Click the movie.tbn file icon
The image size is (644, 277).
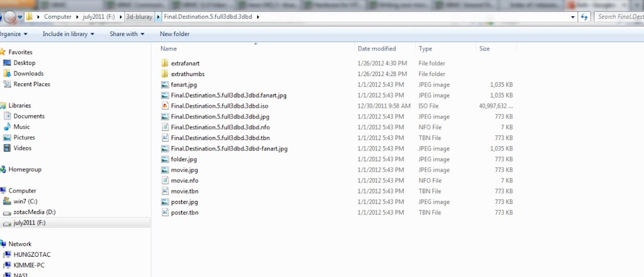click(x=165, y=191)
